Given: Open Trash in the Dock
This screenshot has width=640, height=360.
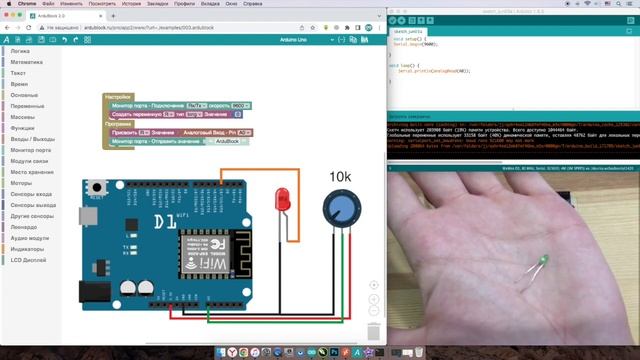Looking at the screenshot, I should pyautogui.click(x=419, y=352).
